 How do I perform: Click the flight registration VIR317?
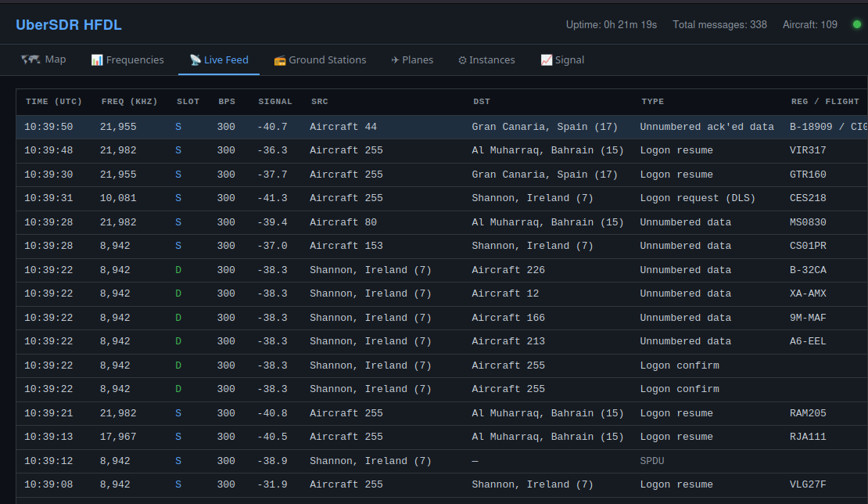coord(808,150)
